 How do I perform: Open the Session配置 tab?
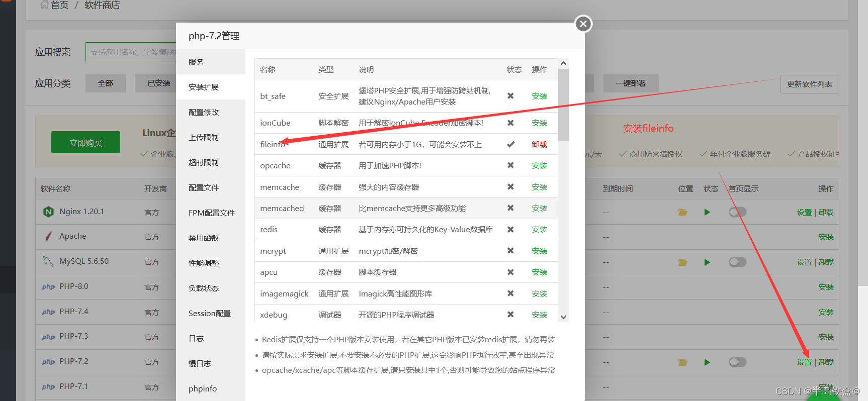(211, 313)
